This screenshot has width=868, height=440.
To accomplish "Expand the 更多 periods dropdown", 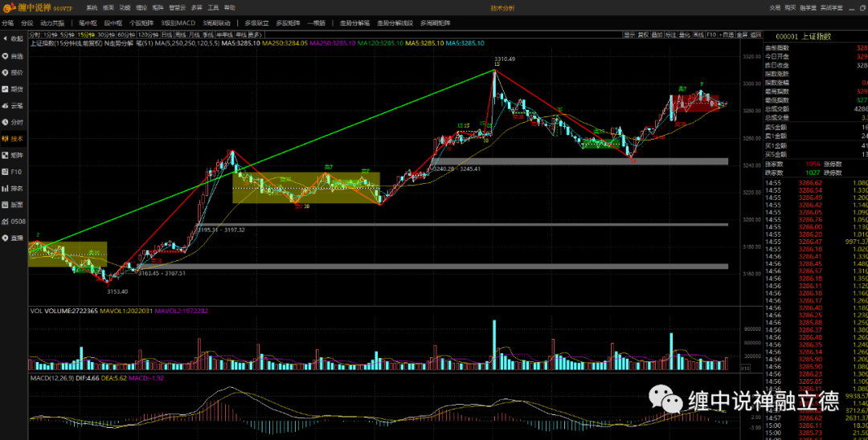I will (x=255, y=35).
